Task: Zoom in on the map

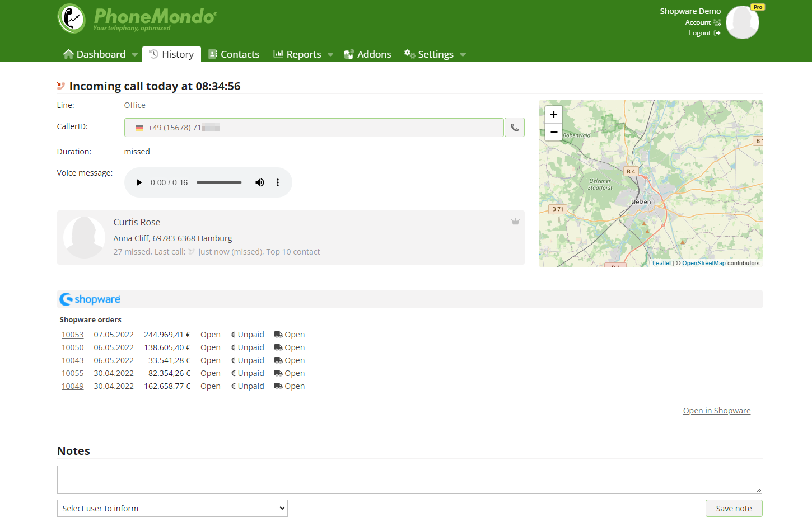Action: click(x=554, y=115)
